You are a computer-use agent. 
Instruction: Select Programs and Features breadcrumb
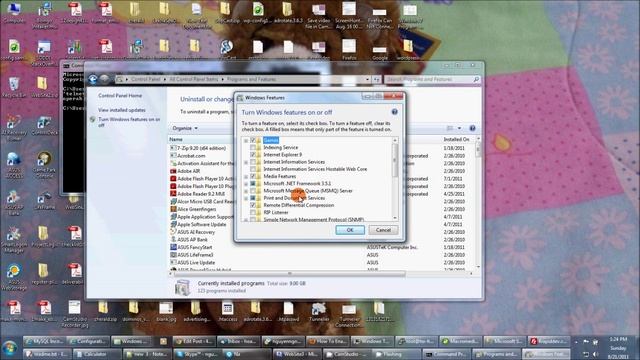251,79
